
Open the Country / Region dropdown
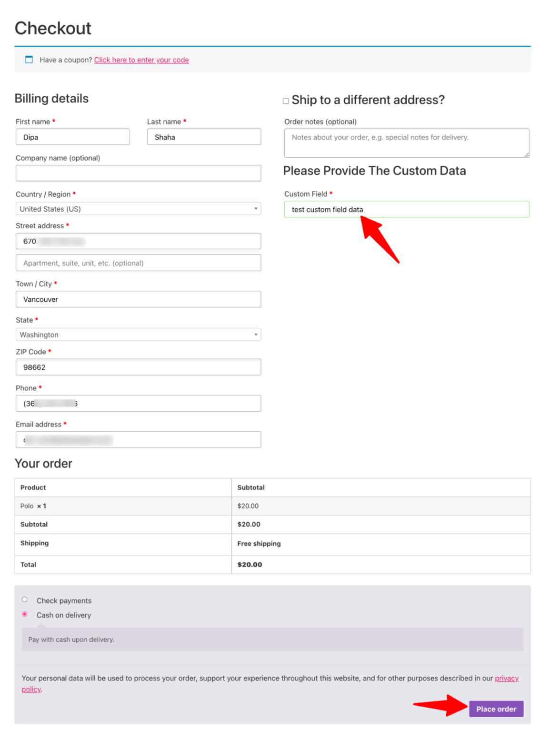[x=138, y=209]
